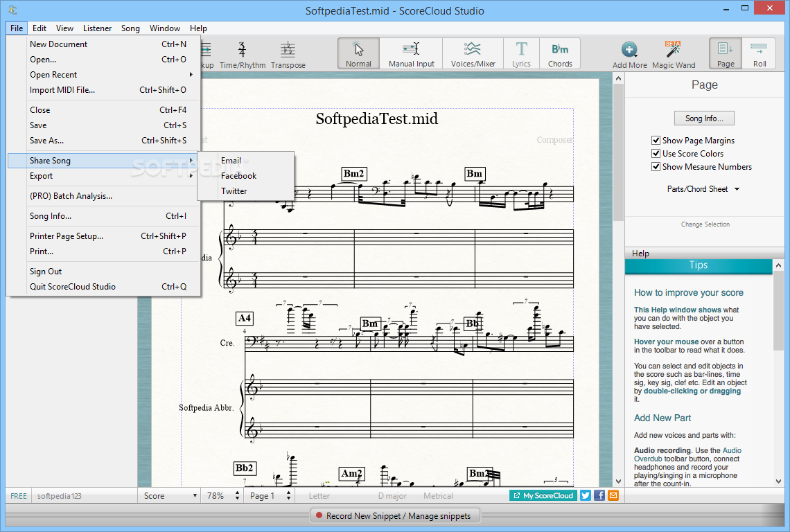Toggle Show Page Margins checkbox
Image resolution: width=790 pixels, height=532 pixels.
tap(656, 140)
